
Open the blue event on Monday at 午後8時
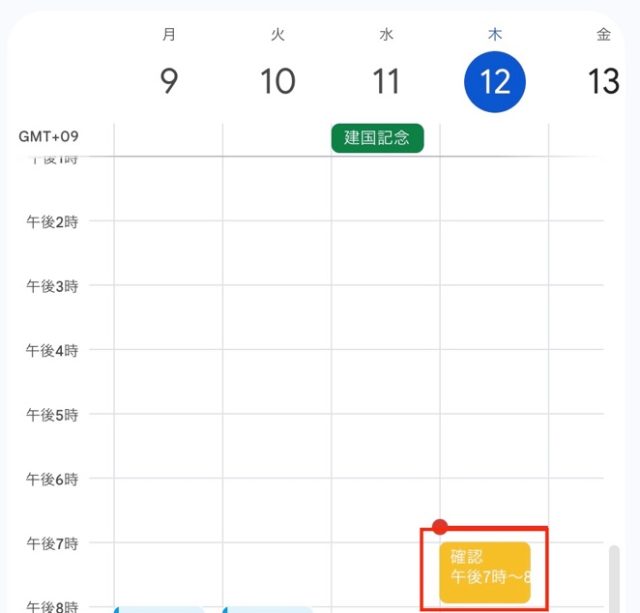(160, 609)
